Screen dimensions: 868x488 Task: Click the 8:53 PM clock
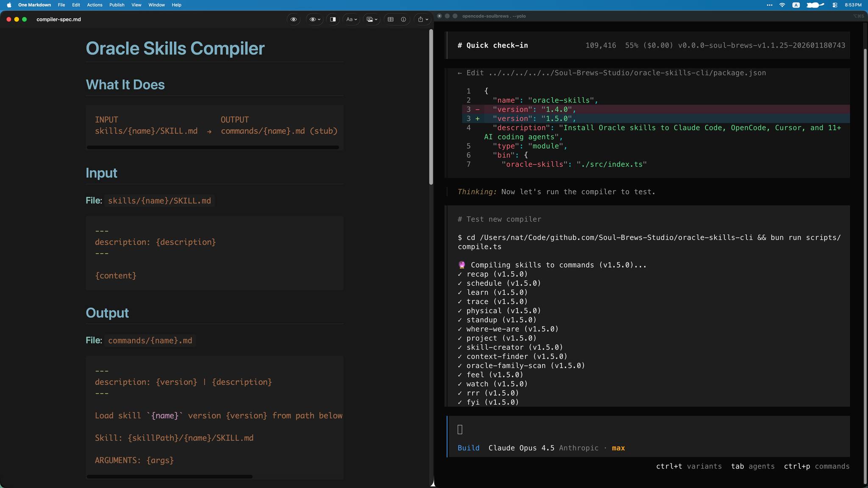(x=853, y=5)
